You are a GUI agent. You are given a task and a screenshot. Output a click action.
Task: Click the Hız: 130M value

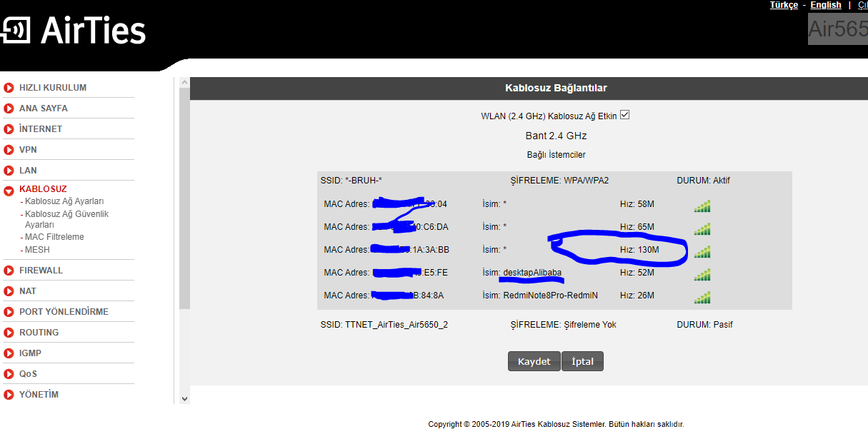[x=639, y=250]
